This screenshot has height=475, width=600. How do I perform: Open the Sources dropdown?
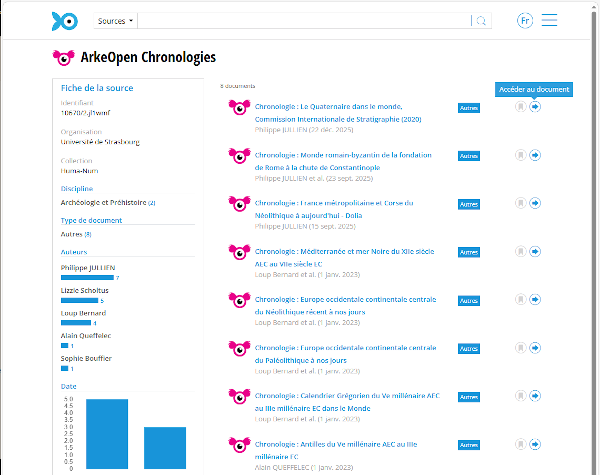[115, 21]
